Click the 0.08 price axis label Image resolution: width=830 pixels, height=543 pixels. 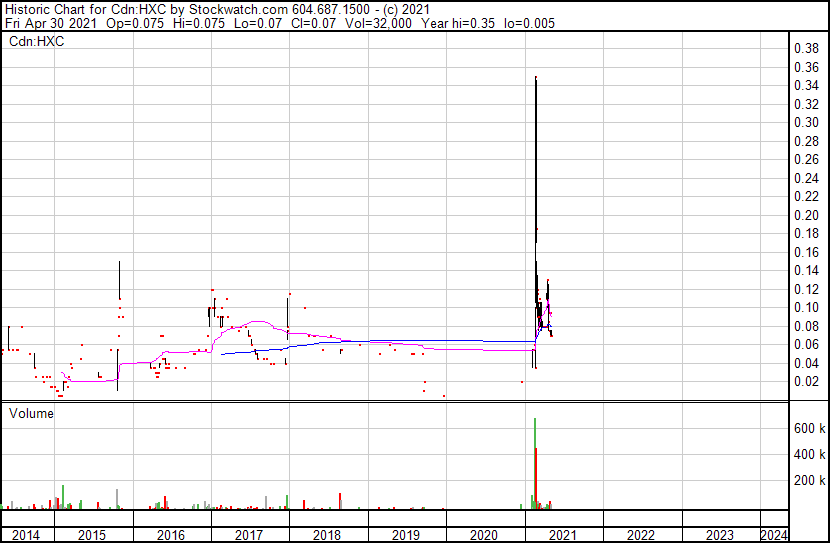click(806, 327)
